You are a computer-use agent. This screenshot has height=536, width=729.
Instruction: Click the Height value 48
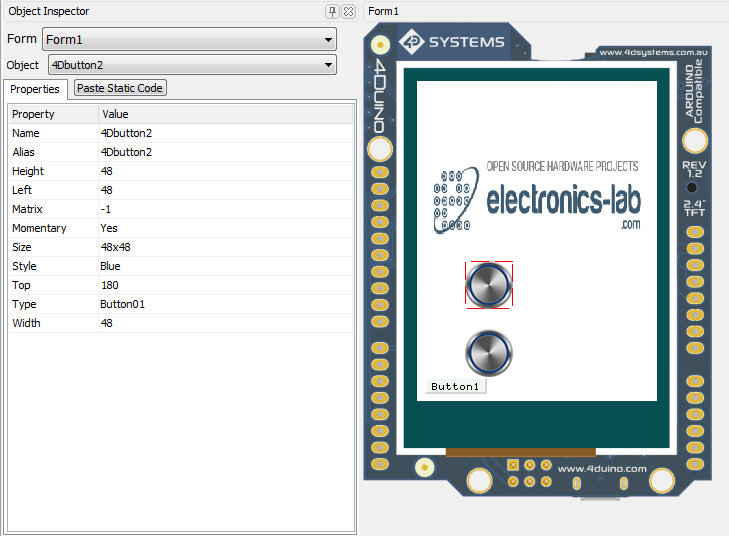coord(107,171)
